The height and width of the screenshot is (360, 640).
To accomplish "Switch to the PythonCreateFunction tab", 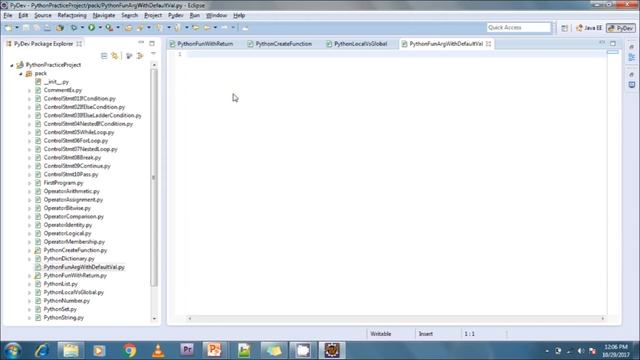I will click(280, 44).
